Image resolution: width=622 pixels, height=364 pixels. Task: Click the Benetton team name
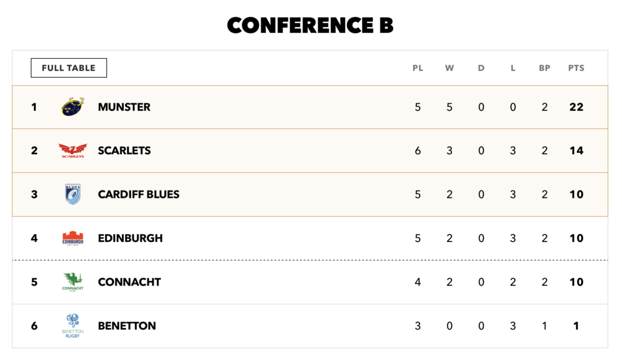click(x=126, y=326)
